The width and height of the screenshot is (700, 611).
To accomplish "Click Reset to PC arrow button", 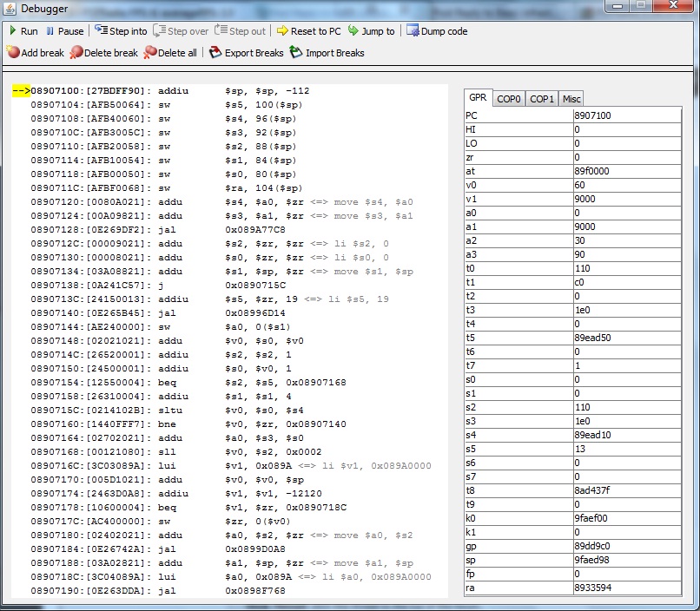I will coord(308,31).
